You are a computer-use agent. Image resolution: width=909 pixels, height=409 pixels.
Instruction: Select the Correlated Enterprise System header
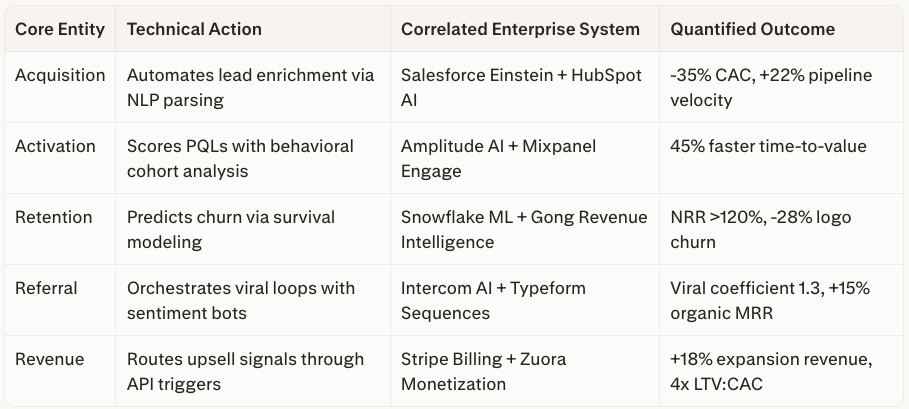pyautogui.click(x=520, y=29)
